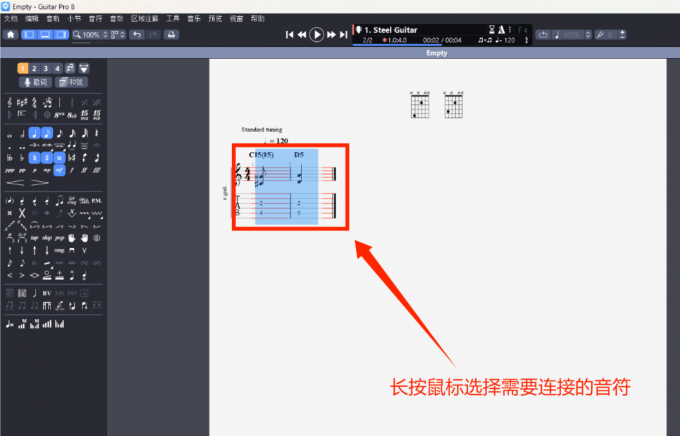The height and width of the screenshot is (436, 680).
Task: Click the Print icon
Action: pyautogui.click(x=171, y=35)
